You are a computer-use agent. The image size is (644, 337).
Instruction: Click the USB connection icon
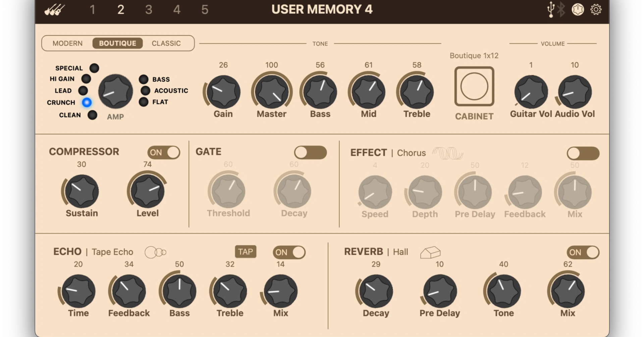(551, 9)
